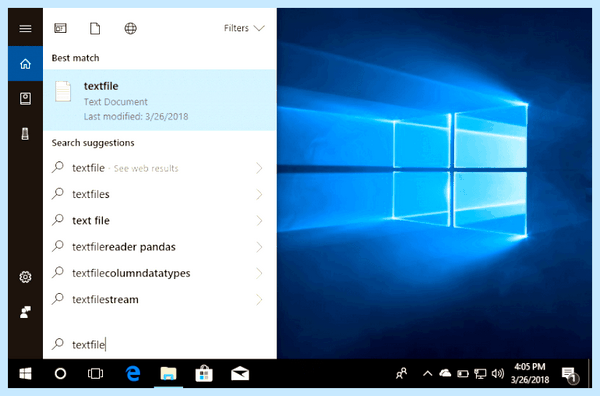Click the volume speaker tray icon
The image size is (600, 396).
tap(497, 373)
